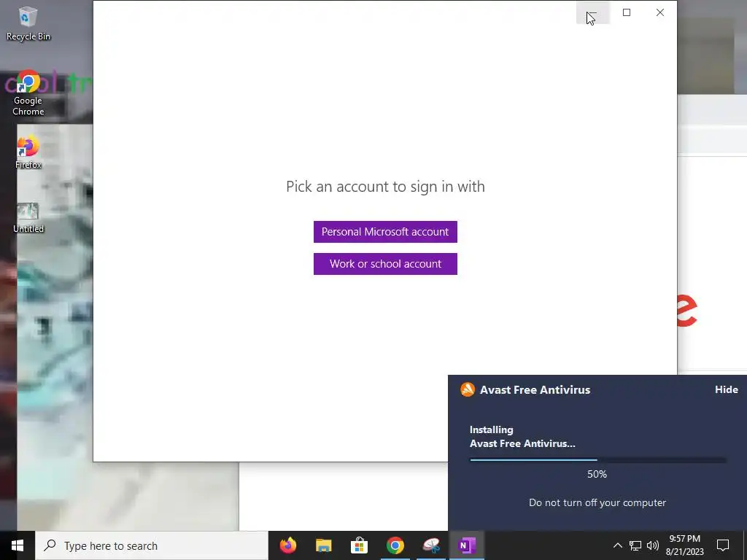Switch to Chrome in the taskbar

(395, 545)
